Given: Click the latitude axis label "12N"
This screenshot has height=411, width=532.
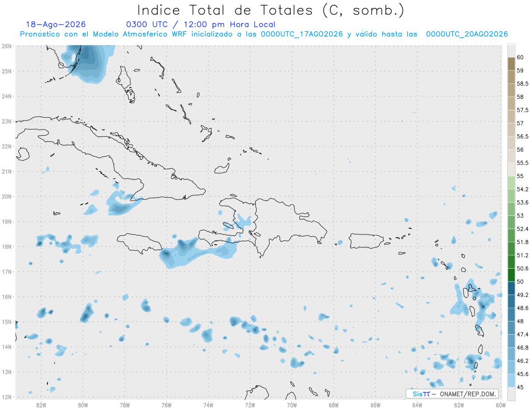Looking at the screenshot, I should (7, 397).
